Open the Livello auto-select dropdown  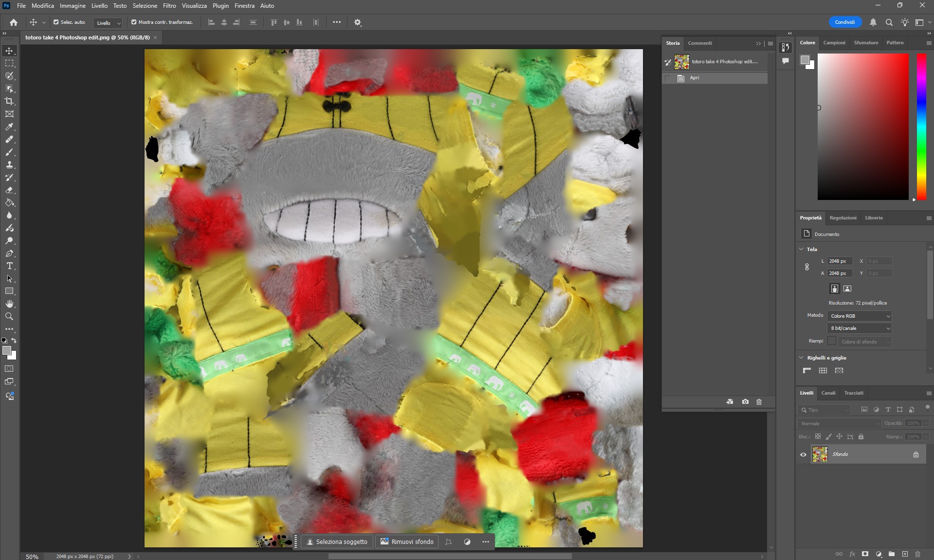pyautogui.click(x=108, y=23)
